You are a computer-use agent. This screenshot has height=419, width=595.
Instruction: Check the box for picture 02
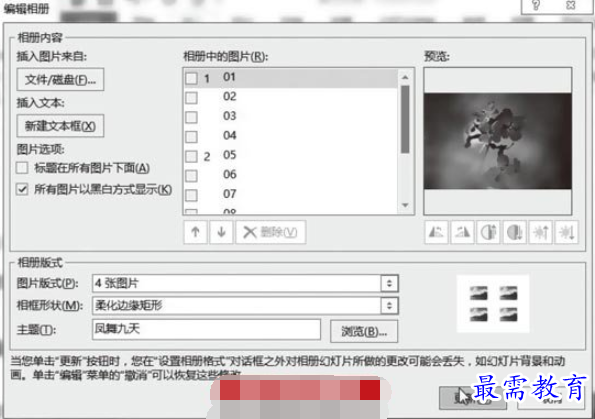(x=191, y=98)
